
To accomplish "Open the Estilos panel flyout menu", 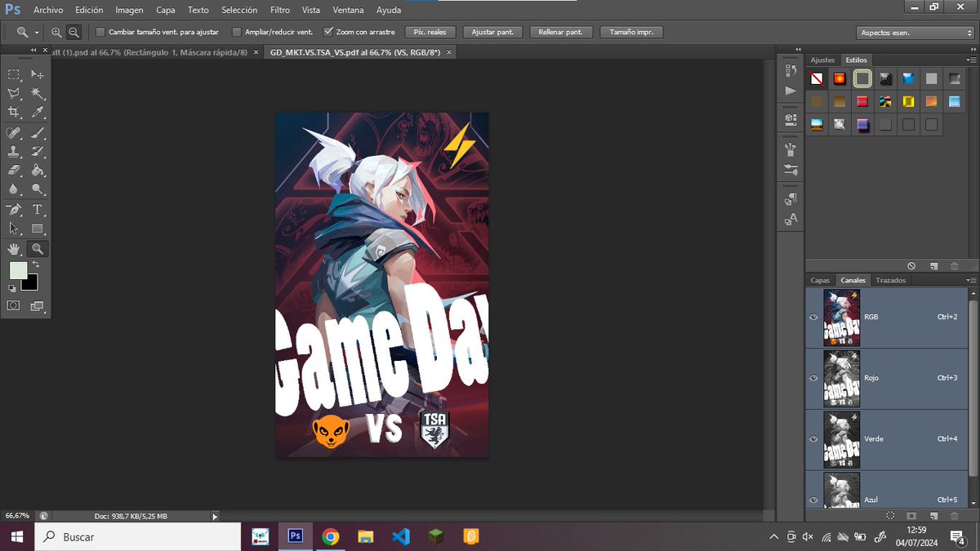I will (x=971, y=60).
